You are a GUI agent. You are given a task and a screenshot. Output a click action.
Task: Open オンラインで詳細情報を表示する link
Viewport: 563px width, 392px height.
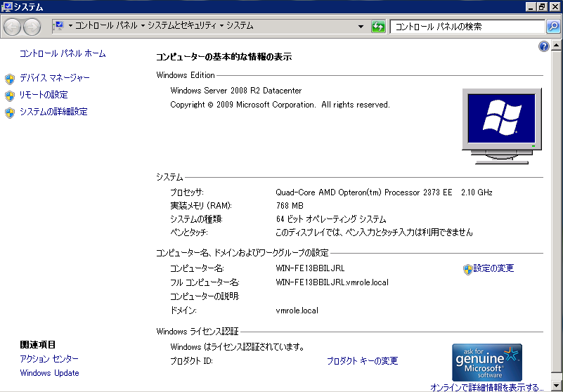point(486,387)
